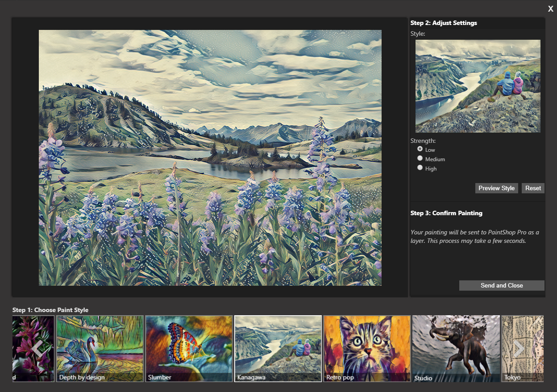The height and width of the screenshot is (392, 557).
Task: Click Send and Close
Action: click(502, 285)
